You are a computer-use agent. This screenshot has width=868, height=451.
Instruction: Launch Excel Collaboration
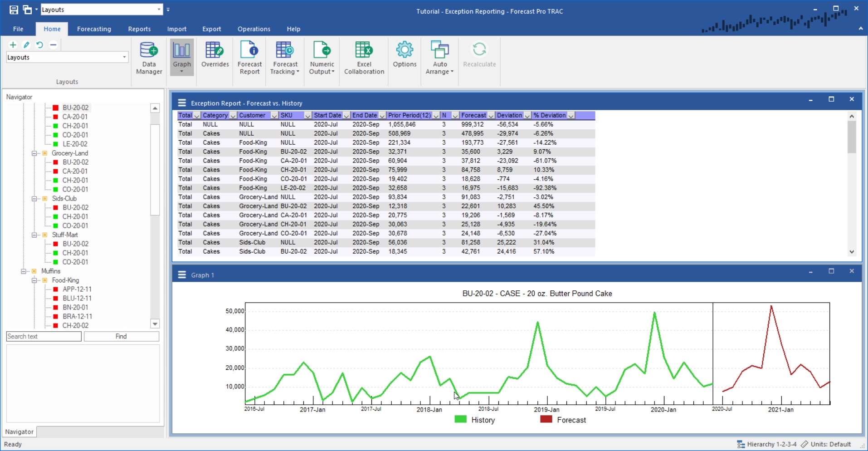click(364, 58)
